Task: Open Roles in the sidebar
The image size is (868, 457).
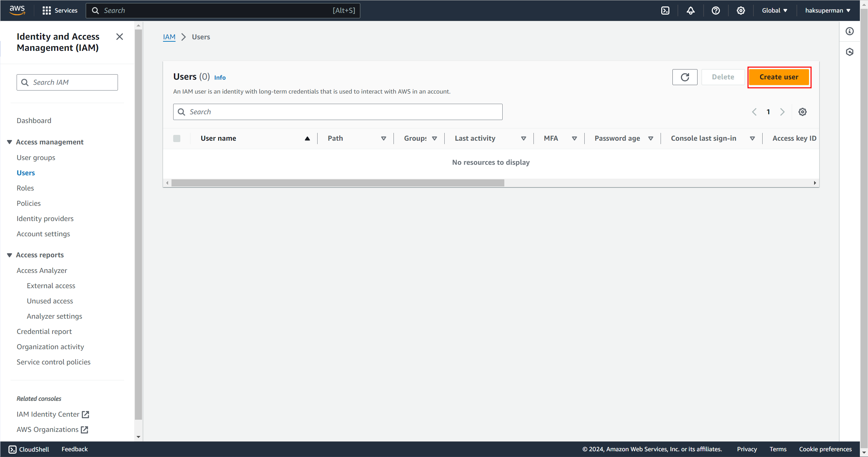Action: (x=25, y=188)
